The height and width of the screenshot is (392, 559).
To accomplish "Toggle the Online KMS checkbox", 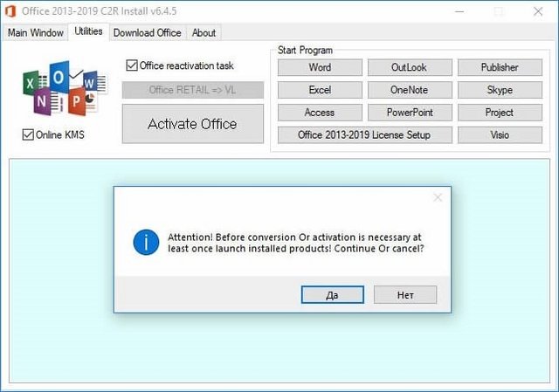I will tap(28, 134).
